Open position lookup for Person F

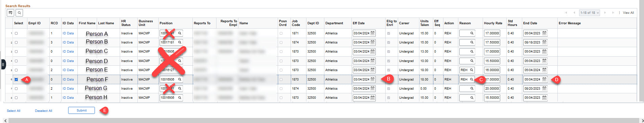coord(180,80)
